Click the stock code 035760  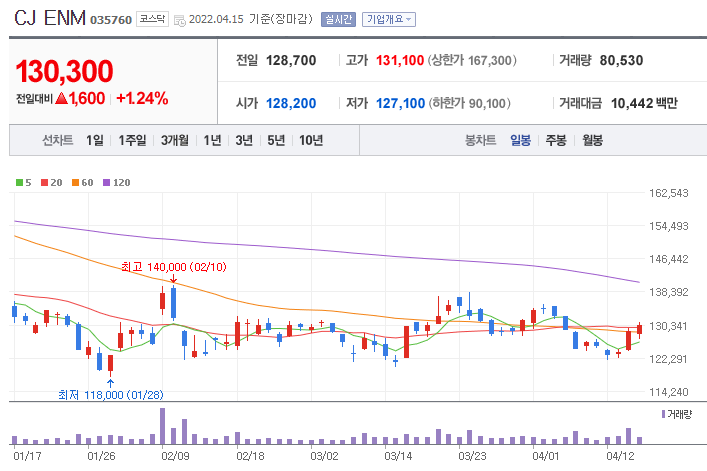click(x=111, y=20)
